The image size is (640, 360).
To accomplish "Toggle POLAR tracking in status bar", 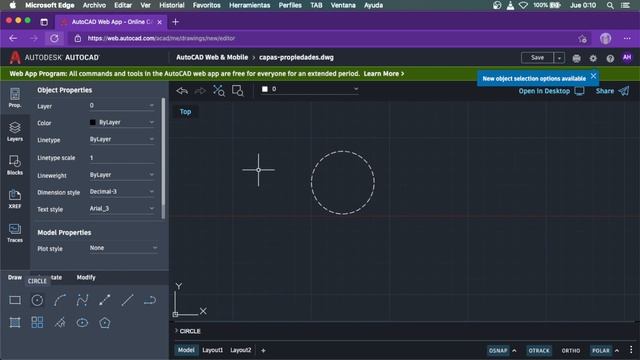I will (601, 350).
